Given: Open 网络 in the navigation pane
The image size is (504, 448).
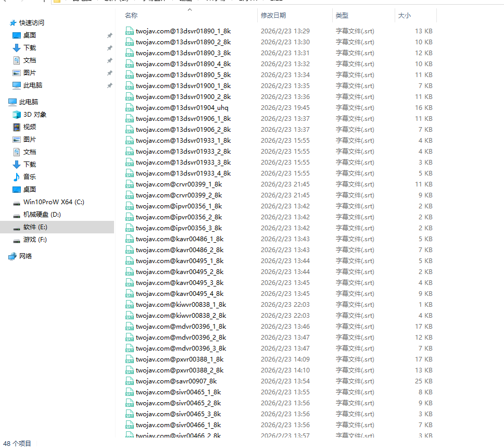Looking at the screenshot, I should pos(26,256).
